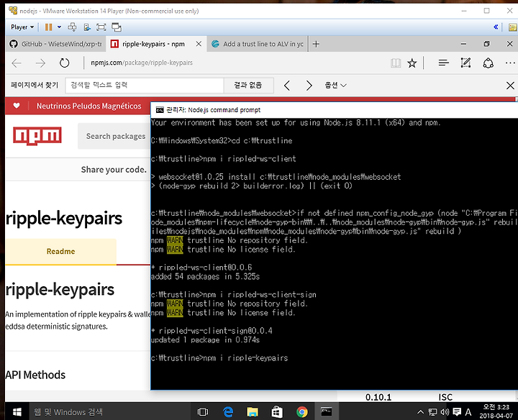Go forward in Edge browser
Screen dimensions: 518x420
coord(40,63)
